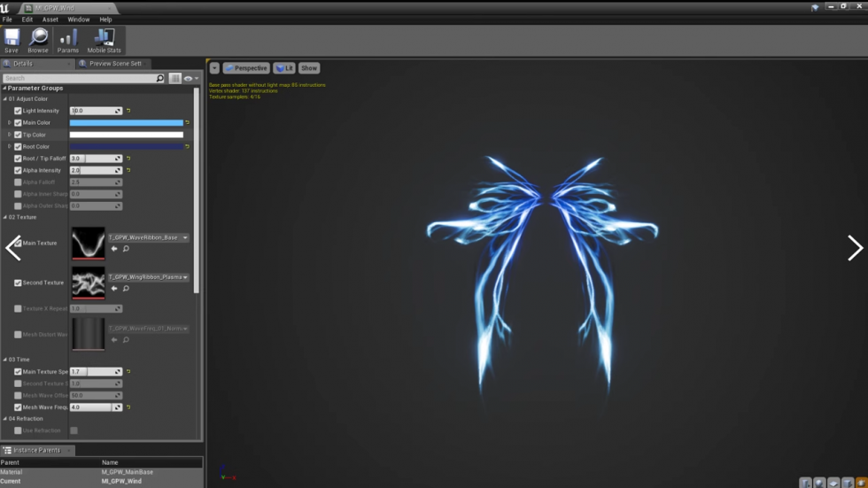The width and height of the screenshot is (868, 488).
Task: Select the Instance Parents tab
Action: pyautogui.click(x=36, y=451)
